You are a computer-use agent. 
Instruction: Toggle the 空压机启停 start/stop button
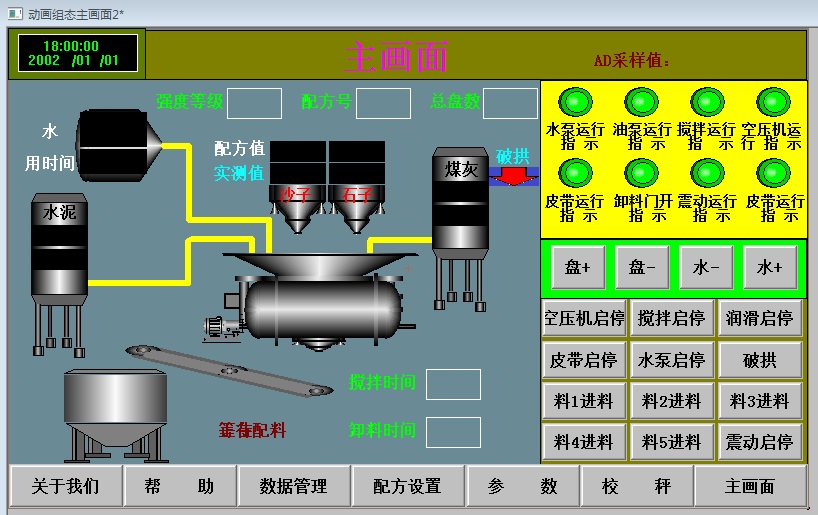pyautogui.click(x=584, y=319)
